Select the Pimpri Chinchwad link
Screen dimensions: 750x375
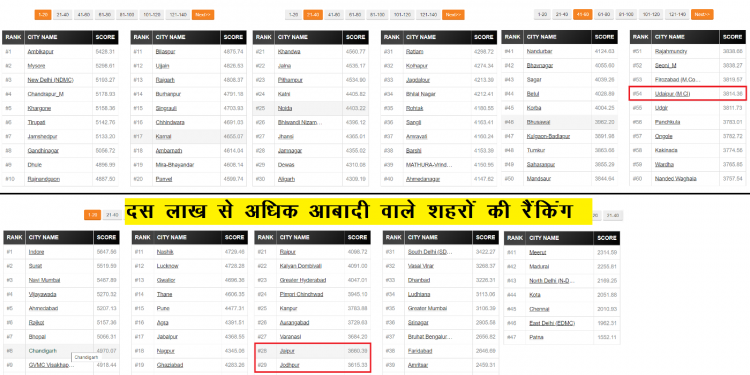pos(301,294)
